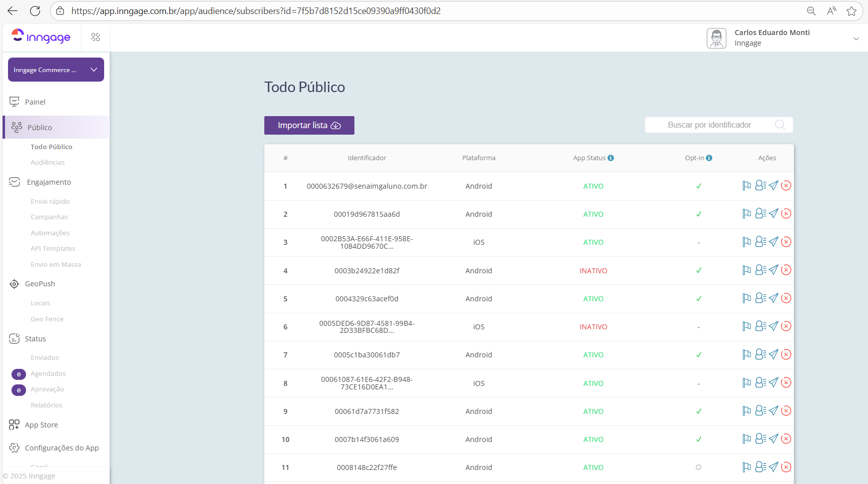The image size is (868, 484).
Task: Click paper plane send icon in row 4
Action: (x=773, y=270)
